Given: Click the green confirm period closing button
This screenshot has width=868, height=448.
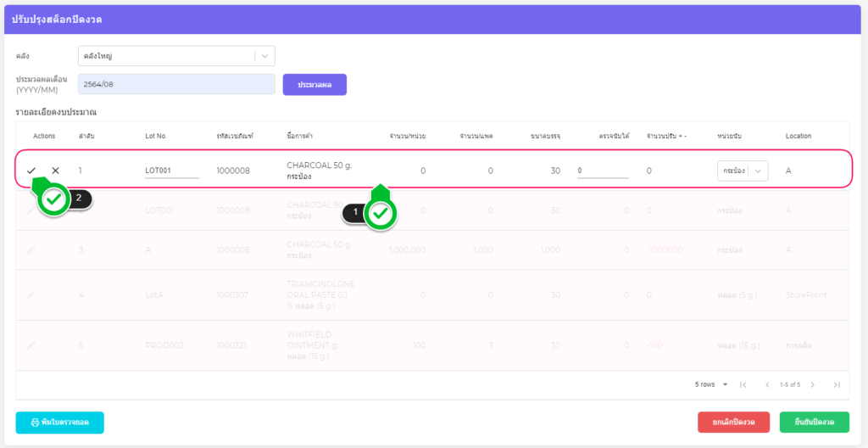Looking at the screenshot, I should [x=814, y=422].
